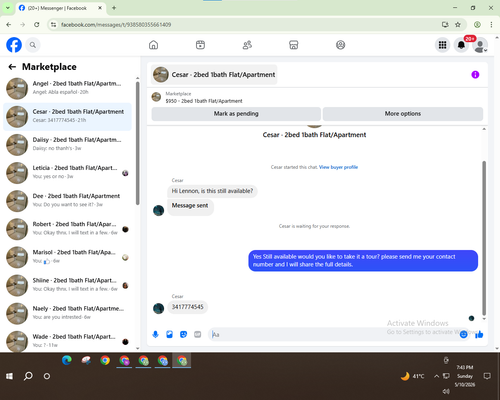
Task: Open Daiisy conversation in list
Action: click(68, 144)
